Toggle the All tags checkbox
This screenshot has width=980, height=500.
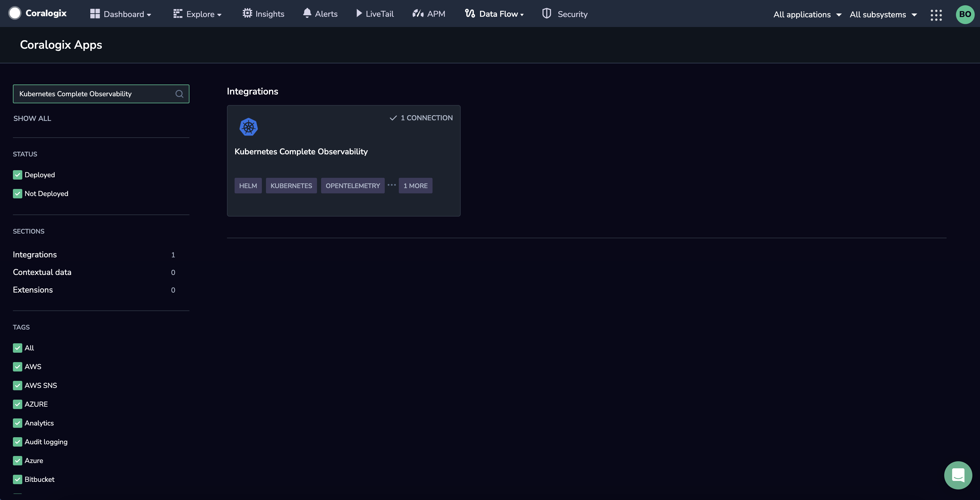[x=18, y=348]
